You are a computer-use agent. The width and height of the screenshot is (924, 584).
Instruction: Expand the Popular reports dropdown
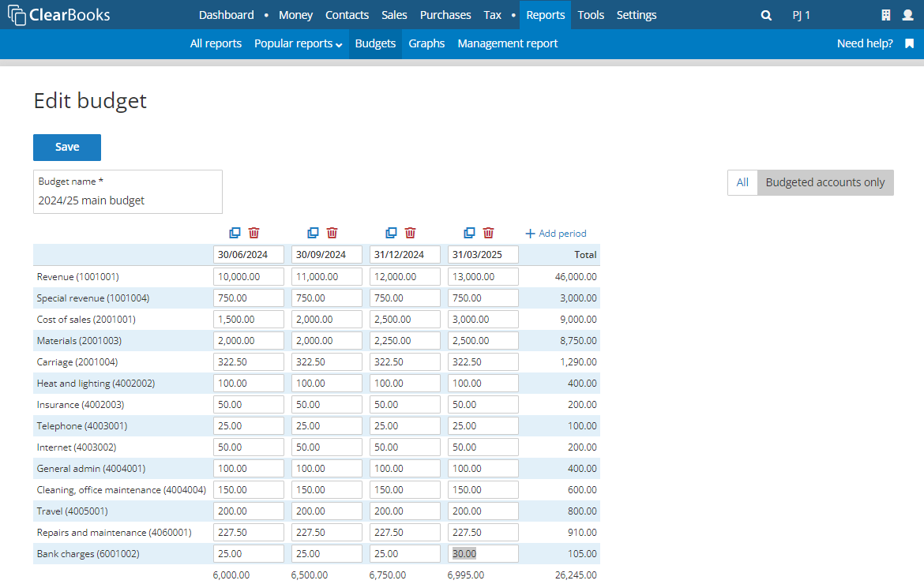299,43
